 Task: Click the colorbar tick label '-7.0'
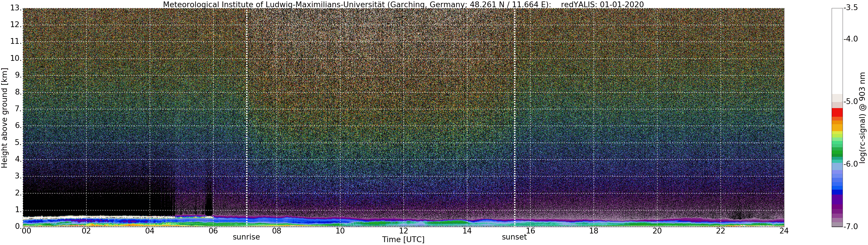click(850, 227)
